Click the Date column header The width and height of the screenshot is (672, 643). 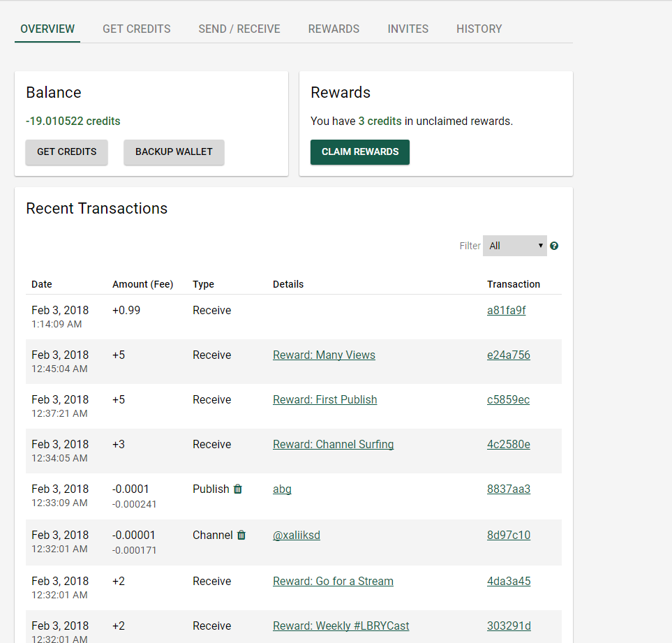pos(42,284)
